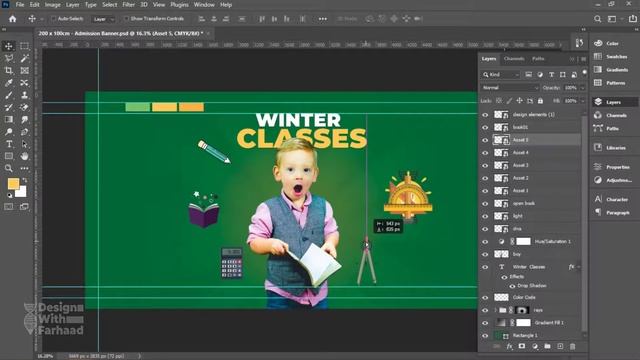Image resolution: width=640 pixels, height=360 pixels.
Task: Hide the Rectangle 1 layer
Action: tap(485, 336)
